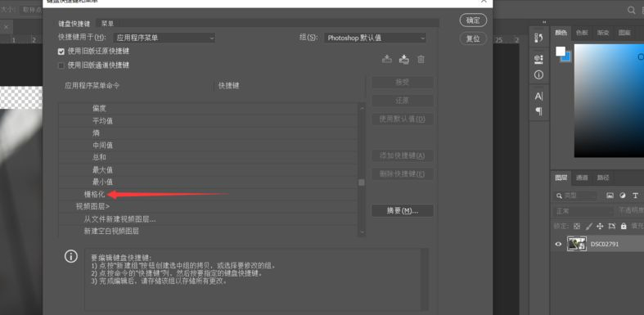
Task: Click the 确定 button
Action: tap(473, 20)
